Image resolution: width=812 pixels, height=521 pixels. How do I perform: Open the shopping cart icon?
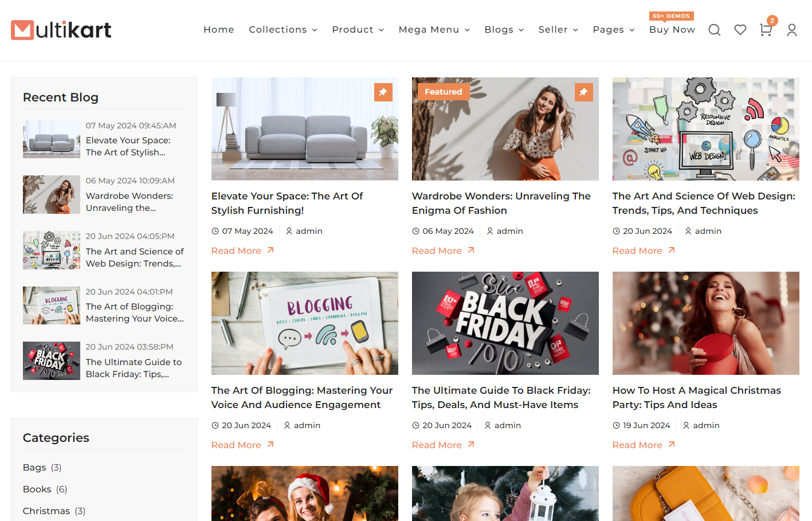click(x=766, y=30)
